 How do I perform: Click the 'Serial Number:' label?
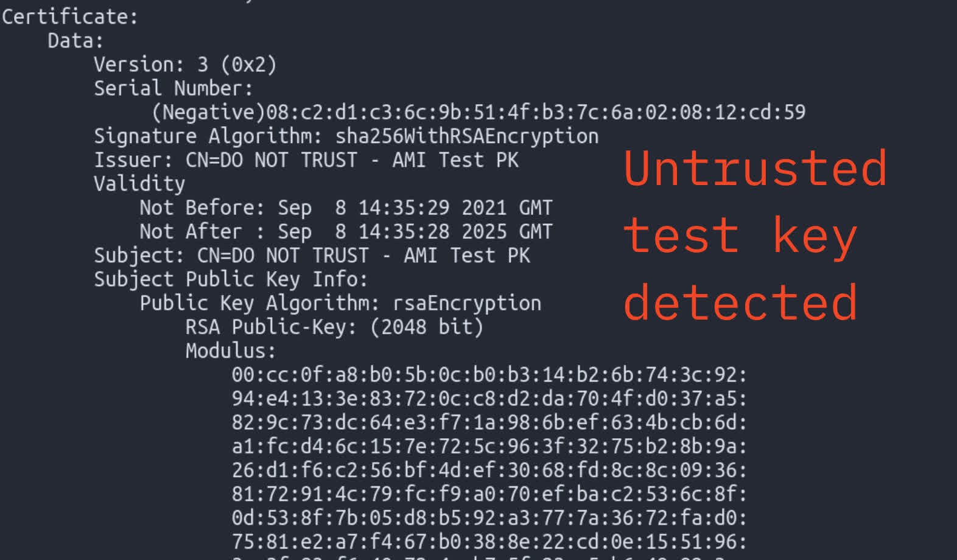click(x=173, y=88)
